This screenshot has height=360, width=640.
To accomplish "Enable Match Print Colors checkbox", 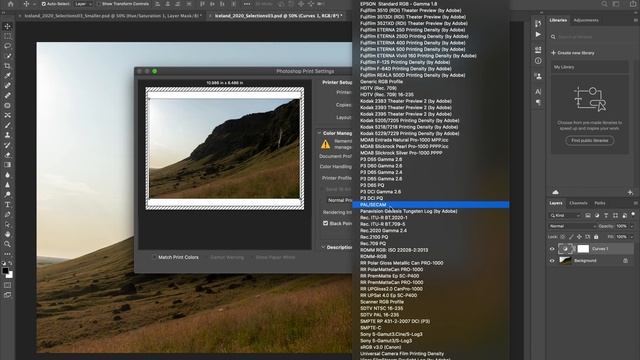I will [x=154, y=257].
